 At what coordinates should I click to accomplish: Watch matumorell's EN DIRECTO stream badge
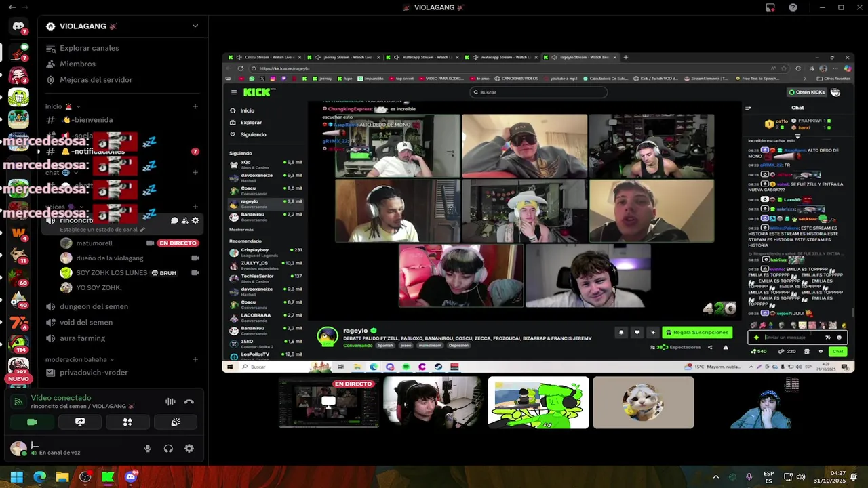(178, 243)
